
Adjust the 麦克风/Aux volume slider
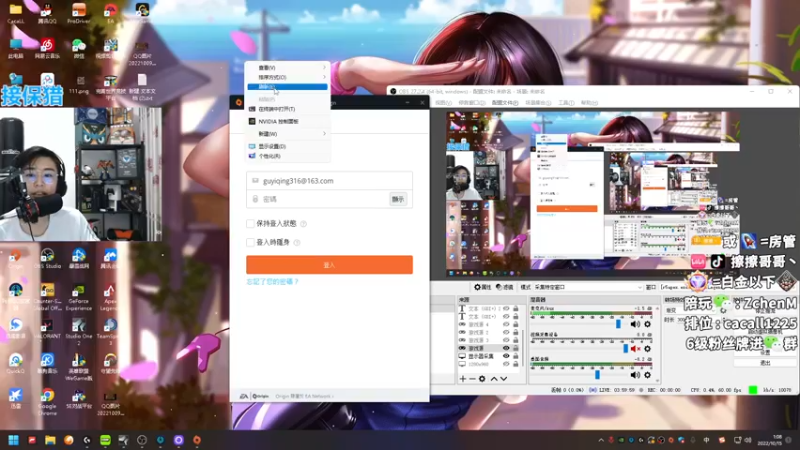[x=618, y=324]
